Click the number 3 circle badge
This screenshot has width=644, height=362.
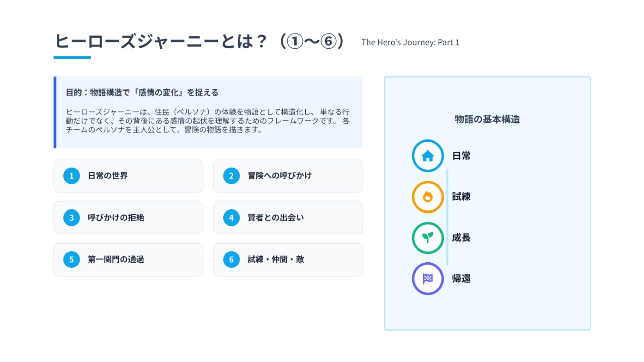(x=71, y=218)
